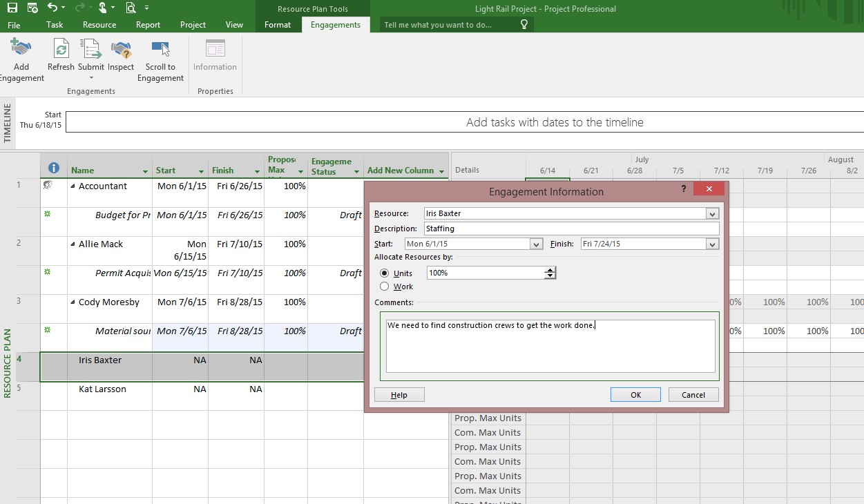Switch to the Format ribbon tab

coord(278,25)
